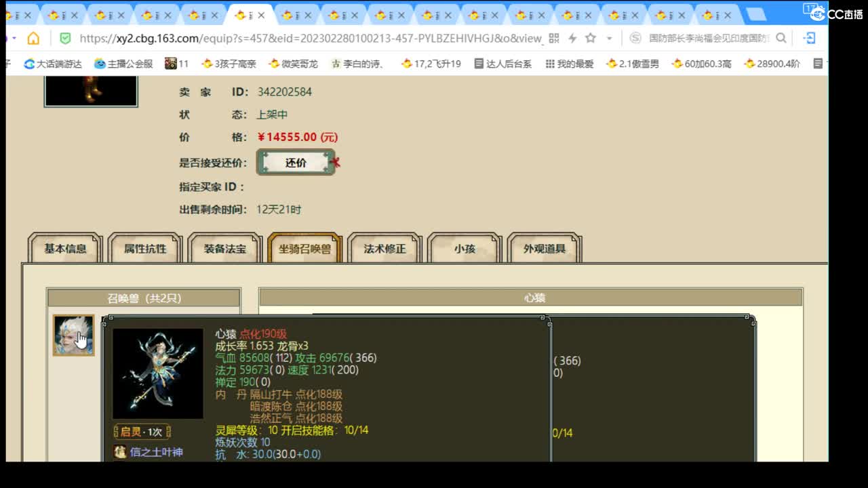Open the 外观道具 tab
This screenshot has height=488, width=868.
(x=545, y=249)
